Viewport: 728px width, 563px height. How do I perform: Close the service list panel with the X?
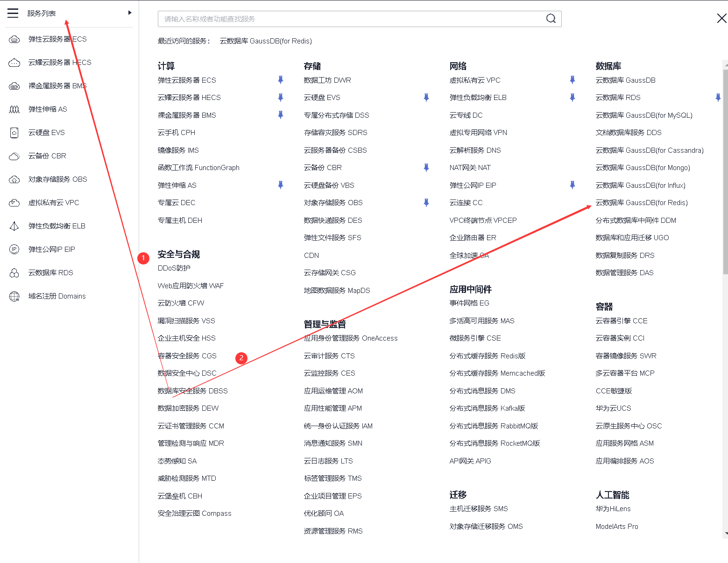(x=721, y=18)
